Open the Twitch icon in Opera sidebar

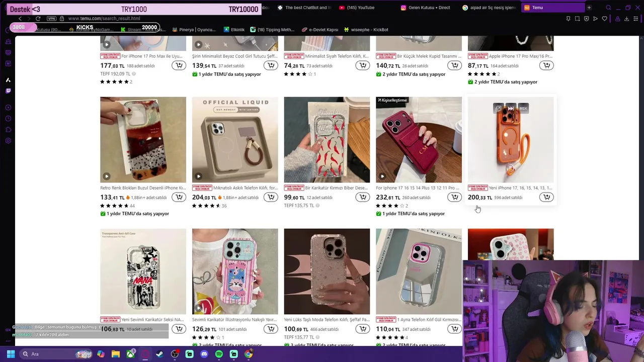tap(8, 91)
